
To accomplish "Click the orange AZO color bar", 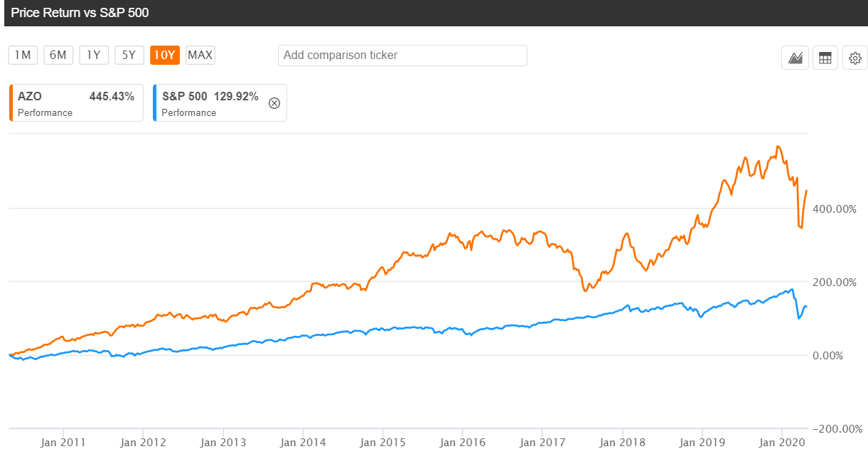I will pos(11,103).
